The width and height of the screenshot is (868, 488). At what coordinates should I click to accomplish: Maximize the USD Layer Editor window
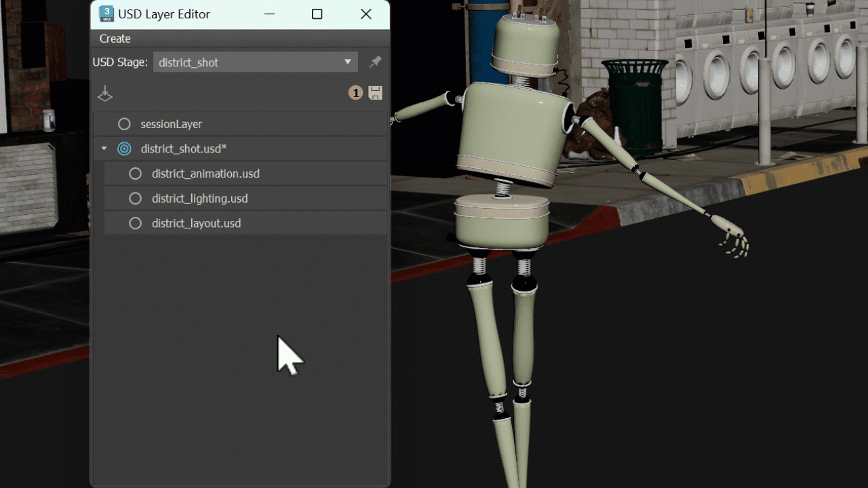pyautogui.click(x=317, y=14)
